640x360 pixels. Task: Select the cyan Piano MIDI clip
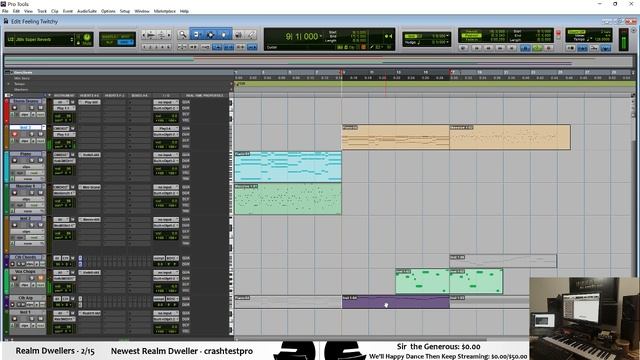[x=288, y=167]
